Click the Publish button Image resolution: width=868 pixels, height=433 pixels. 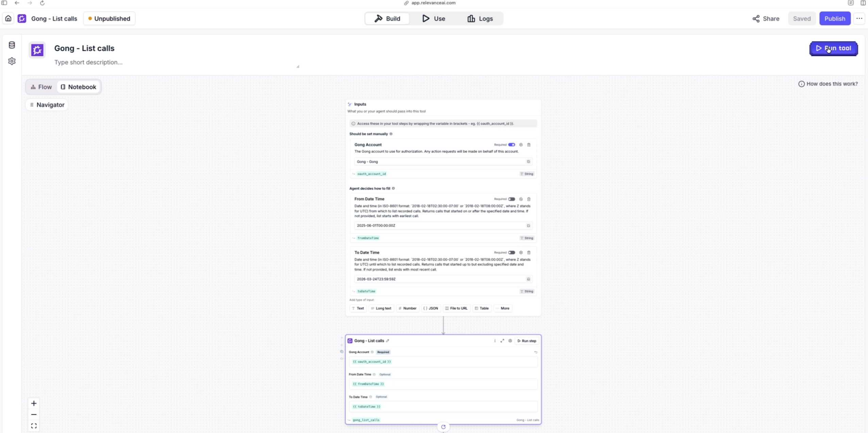[835, 19]
